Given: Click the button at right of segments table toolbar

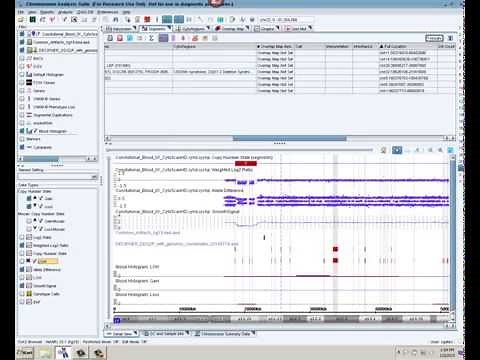Looking at the screenshot, I should click(434, 38).
